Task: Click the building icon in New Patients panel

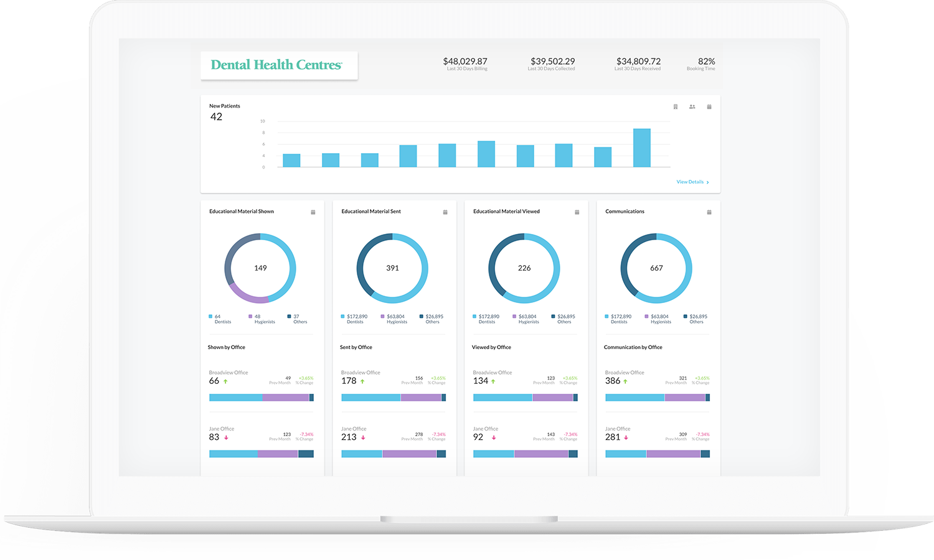Action: click(x=676, y=107)
